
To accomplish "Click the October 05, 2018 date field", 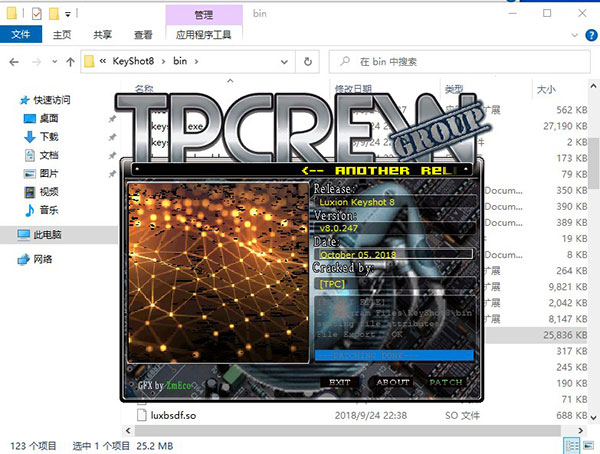I will pos(394,255).
